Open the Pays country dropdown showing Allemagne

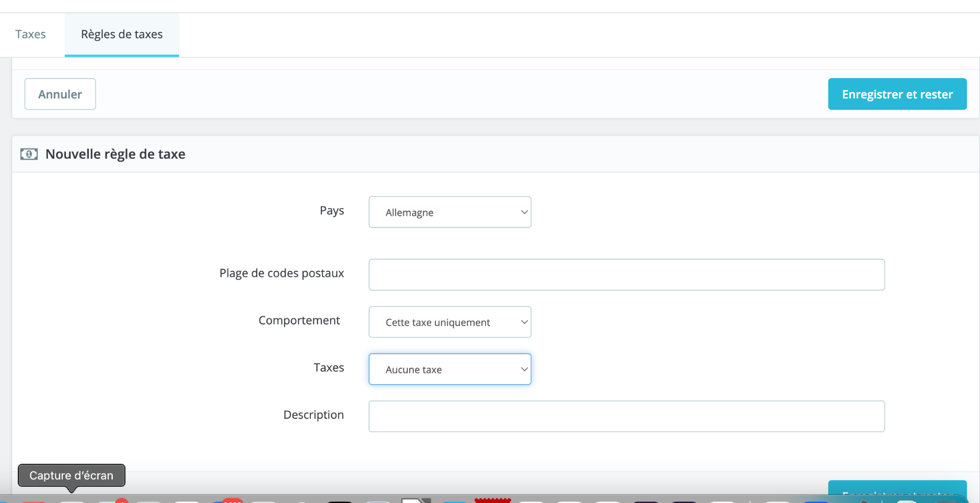click(450, 212)
